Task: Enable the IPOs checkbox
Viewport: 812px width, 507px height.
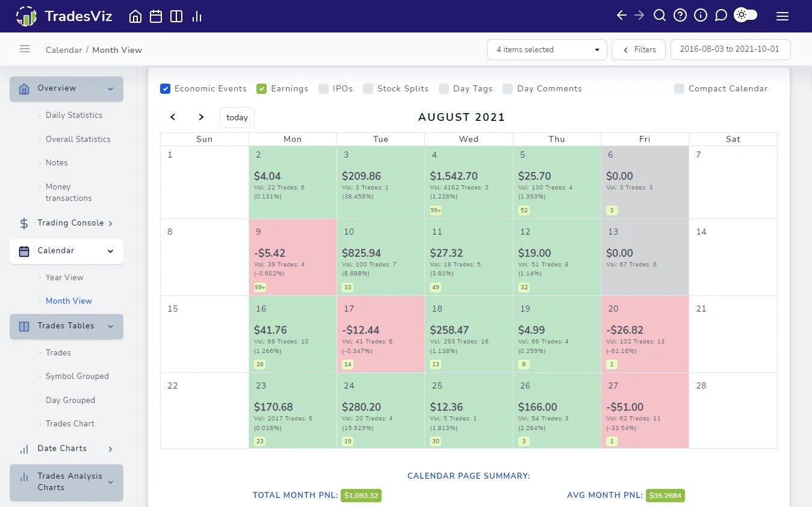Action: tap(323, 89)
